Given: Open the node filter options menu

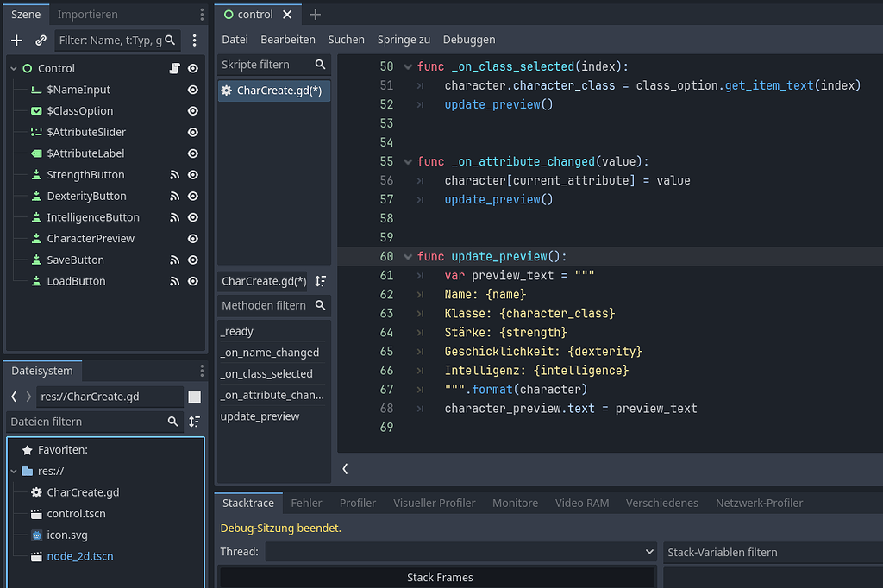Looking at the screenshot, I should [x=194, y=40].
